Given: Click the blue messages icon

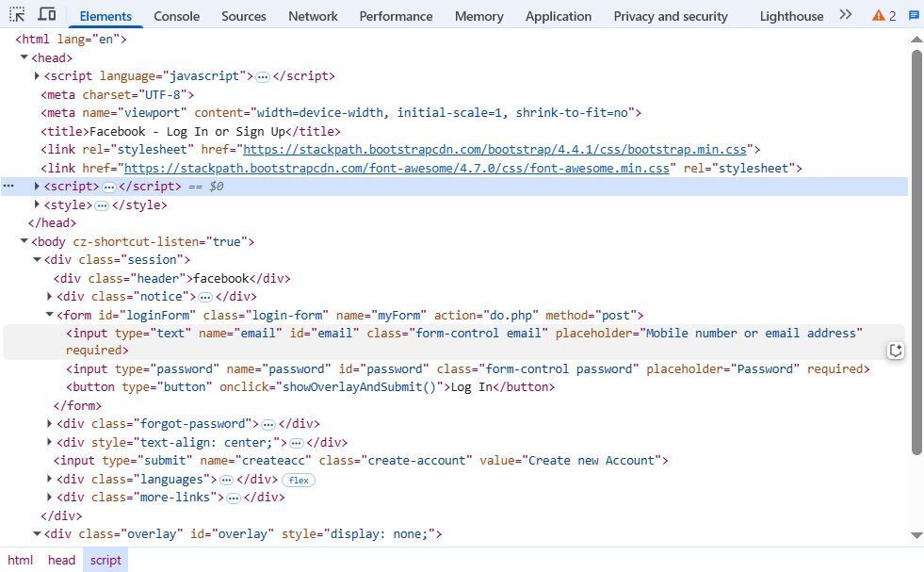Looking at the screenshot, I should pyautogui.click(x=914, y=15).
